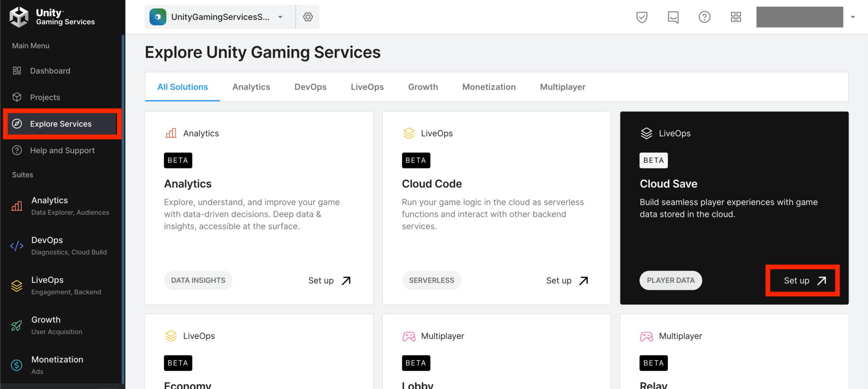Select the DevOps code brackets icon
The width and height of the screenshot is (868, 389).
[17, 245]
